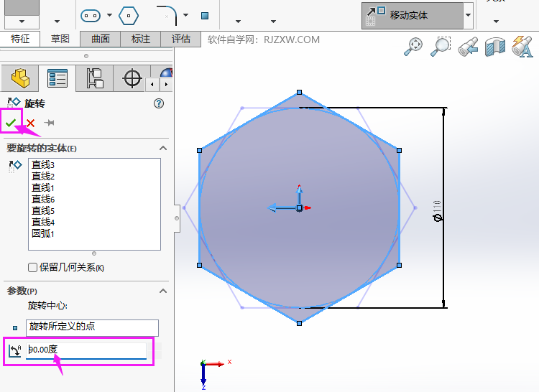The width and height of the screenshot is (539, 392).
Task: Open help for the rotate command
Action: click(159, 103)
